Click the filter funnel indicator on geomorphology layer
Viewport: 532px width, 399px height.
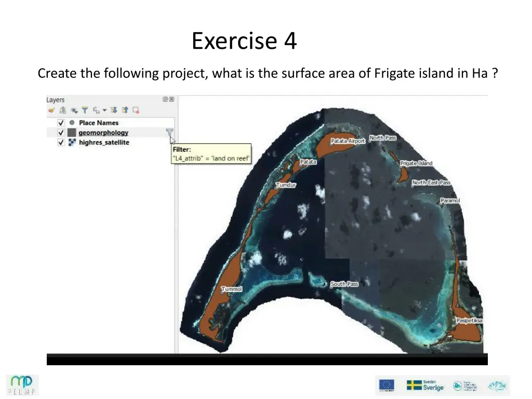[x=170, y=132]
